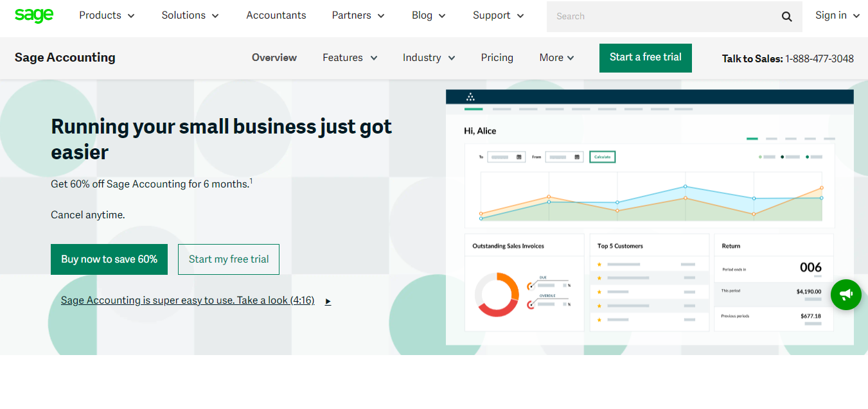Open the Sign in dropdown
The height and width of the screenshot is (409, 868).
(838, 15)
